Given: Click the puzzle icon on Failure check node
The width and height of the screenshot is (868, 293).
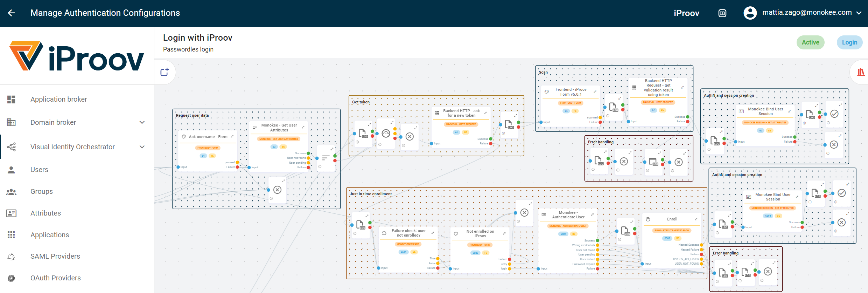Looking at the screenshot, I should (384, 233).
